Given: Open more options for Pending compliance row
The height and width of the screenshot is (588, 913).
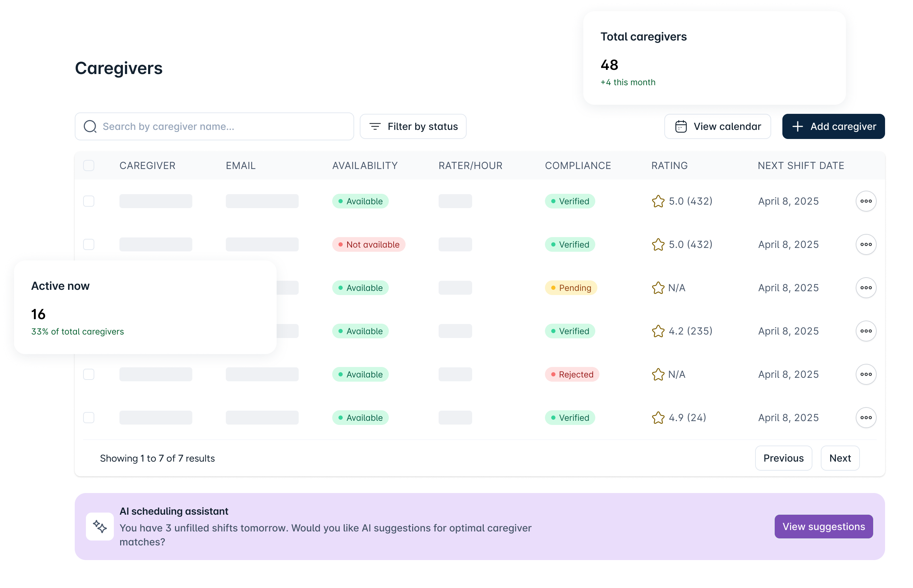Looking at the screenshot, I should coord(865,287).
